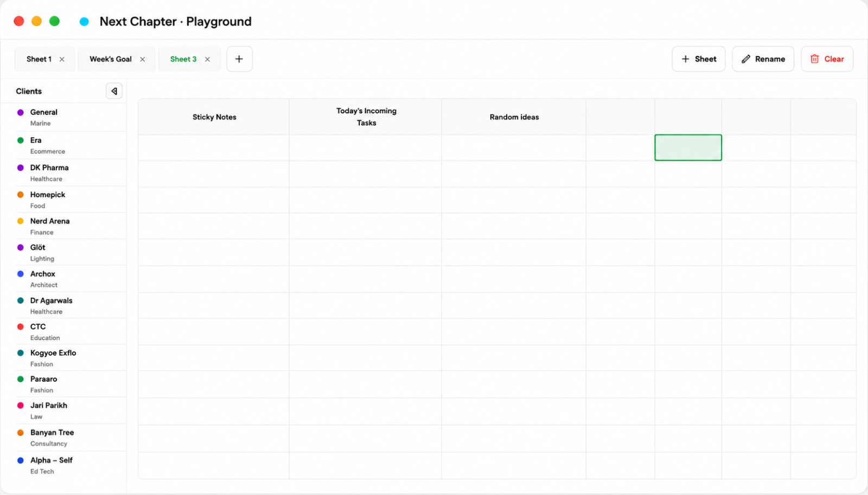Click the Random ideas column header
The height and width of the screenshot is (495, 868).
pyautogui.click(x=514, y=117)
